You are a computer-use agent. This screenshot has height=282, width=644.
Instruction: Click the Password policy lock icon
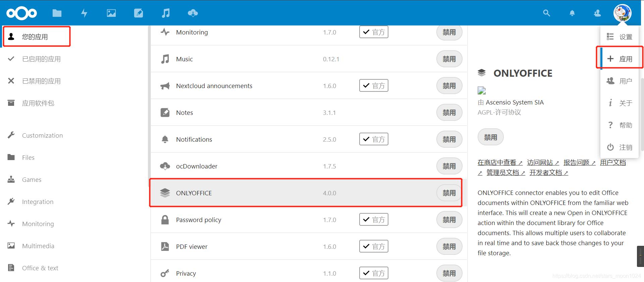tap(165, 220)
